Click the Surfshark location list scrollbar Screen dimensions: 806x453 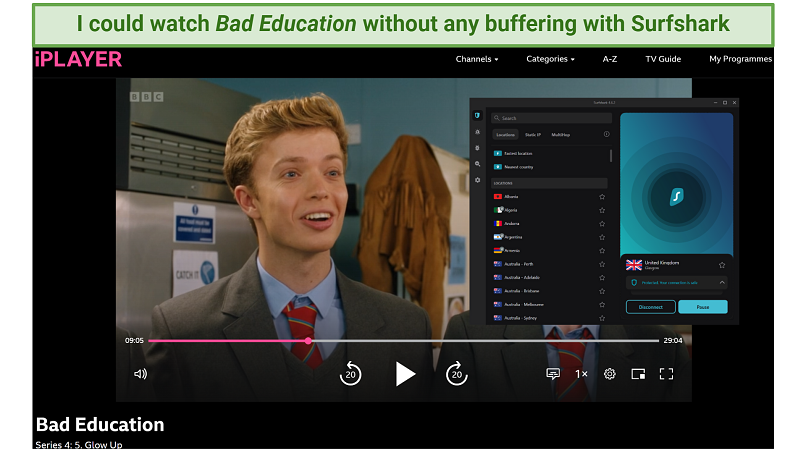click(x=611, y=156)
